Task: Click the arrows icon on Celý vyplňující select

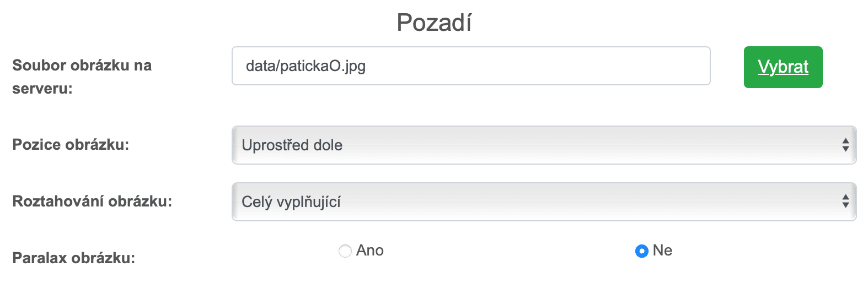Action: (x=845, y=202)
